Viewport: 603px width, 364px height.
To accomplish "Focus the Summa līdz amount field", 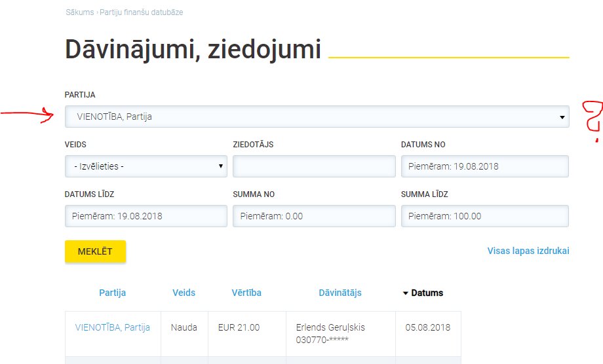I will pos(484,216).
